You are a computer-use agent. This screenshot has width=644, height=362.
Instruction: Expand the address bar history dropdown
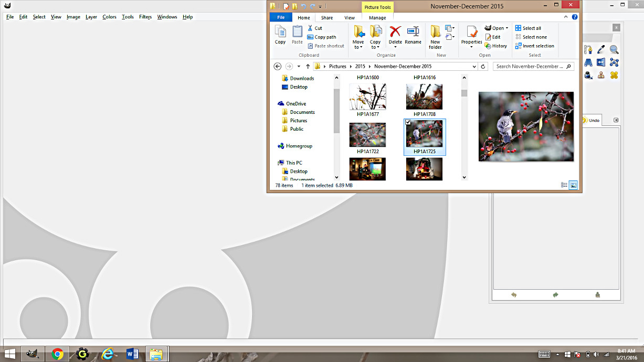[474, 67]
